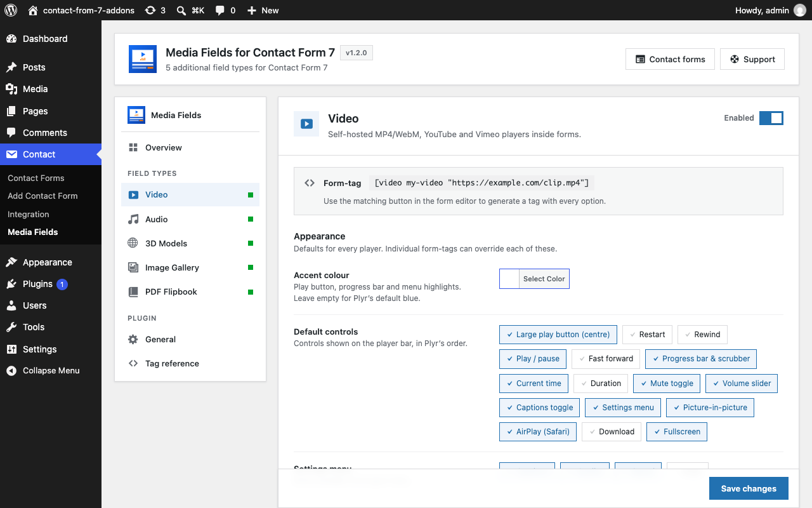Screen dimensions: 812x508
Task: Enable the Fast forward control
Action: coord(606,359)
